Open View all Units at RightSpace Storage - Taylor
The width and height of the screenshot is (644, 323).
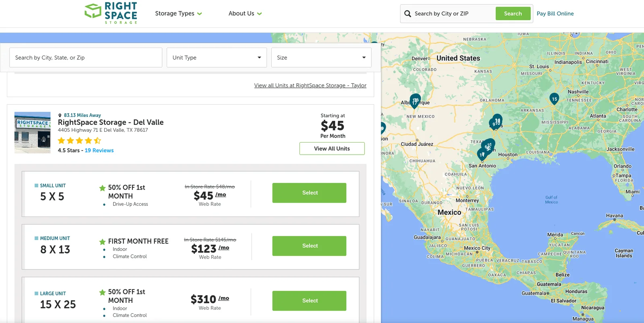(310, 85)
